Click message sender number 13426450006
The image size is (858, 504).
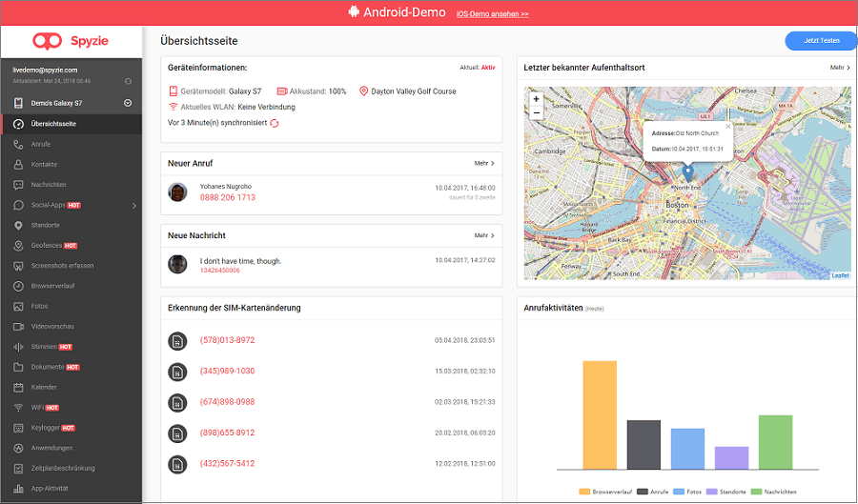pyautogui.click(x=220, y=271)
